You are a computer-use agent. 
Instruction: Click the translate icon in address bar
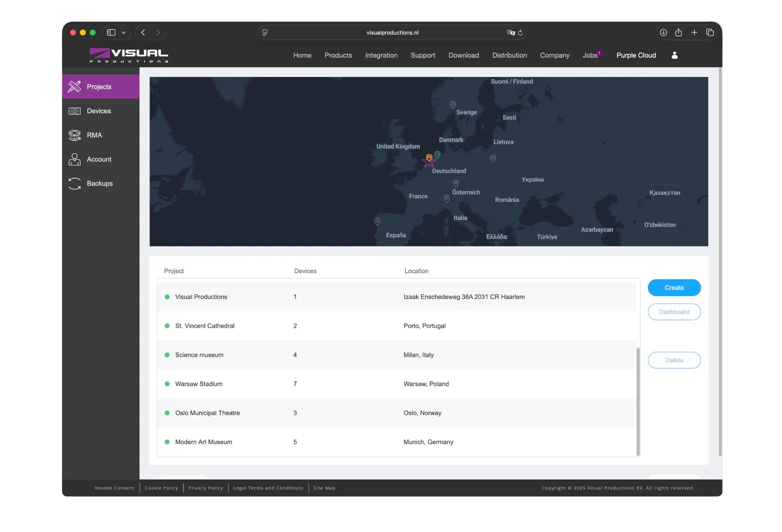click(510, 32)
